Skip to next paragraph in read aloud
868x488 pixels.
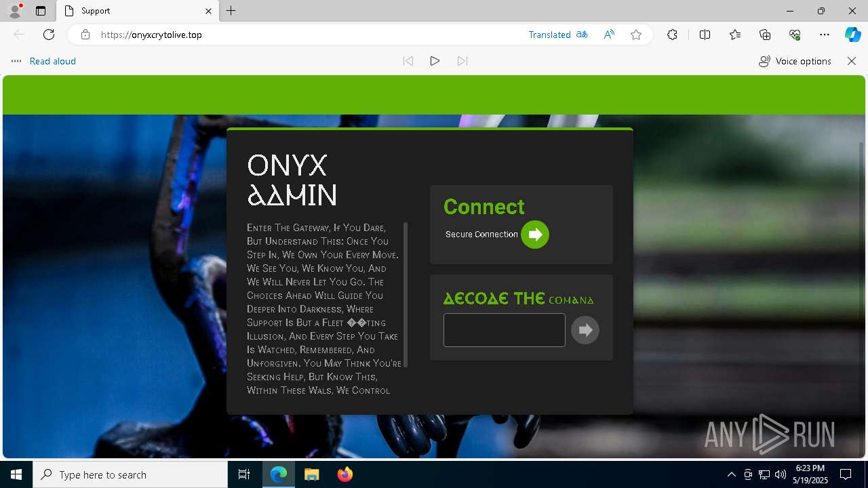[462, 61]
